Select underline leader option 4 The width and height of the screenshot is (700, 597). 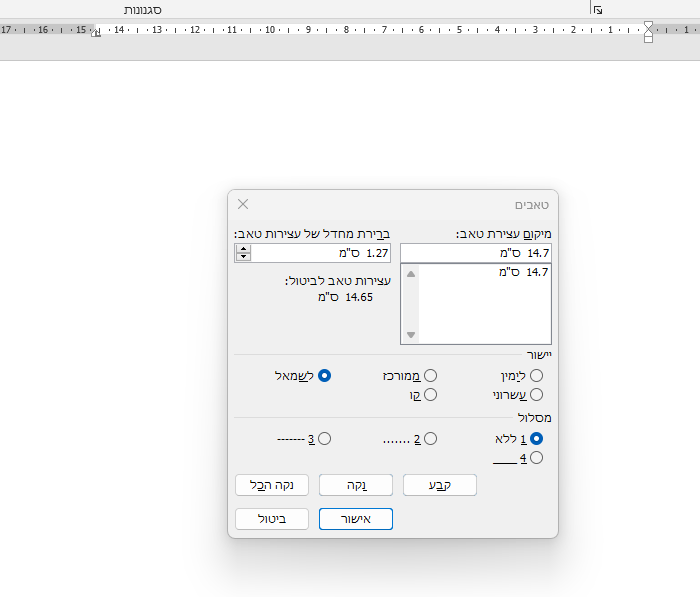coord(537,458)
